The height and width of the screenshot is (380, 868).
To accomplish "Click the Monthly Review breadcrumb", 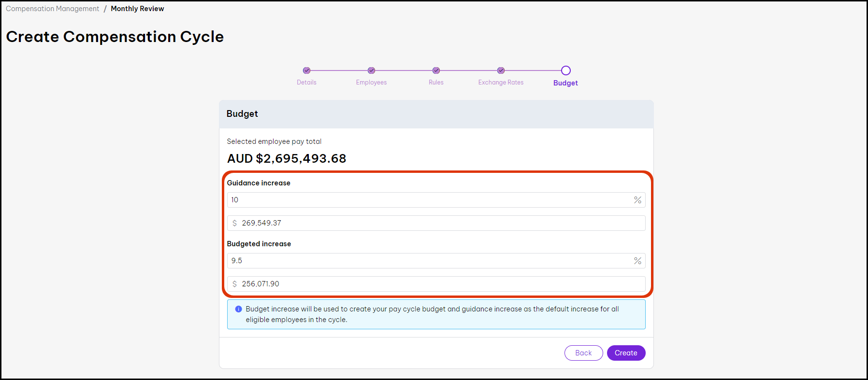I will pyautogui.click(x=137, y=9).
